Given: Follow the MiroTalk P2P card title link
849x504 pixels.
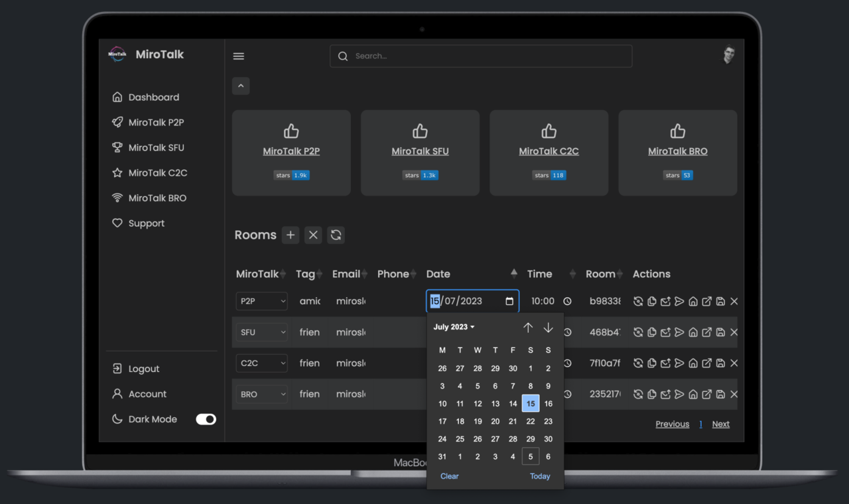Looking at the screenshot, I should click(291, 151).
